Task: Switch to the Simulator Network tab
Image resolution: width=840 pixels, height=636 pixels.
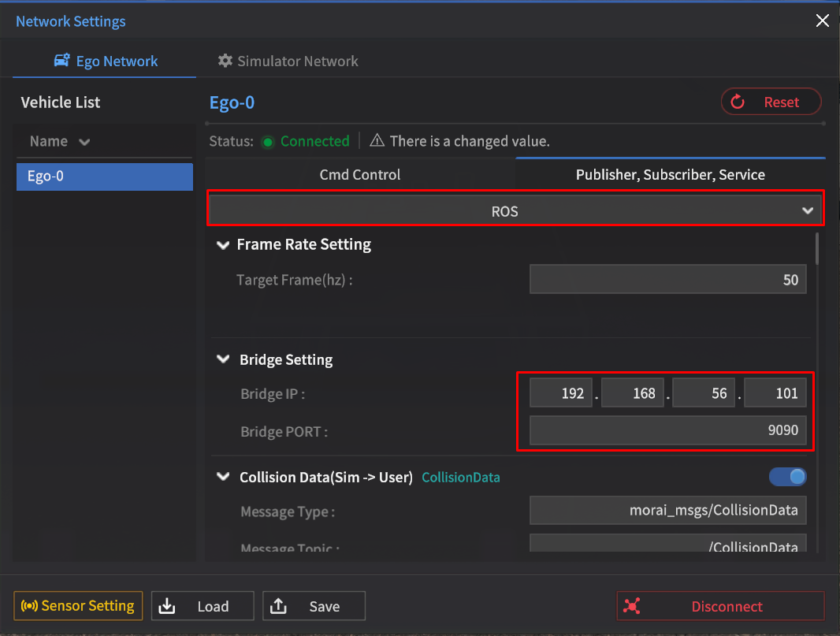Action: (x=288, y=61)
